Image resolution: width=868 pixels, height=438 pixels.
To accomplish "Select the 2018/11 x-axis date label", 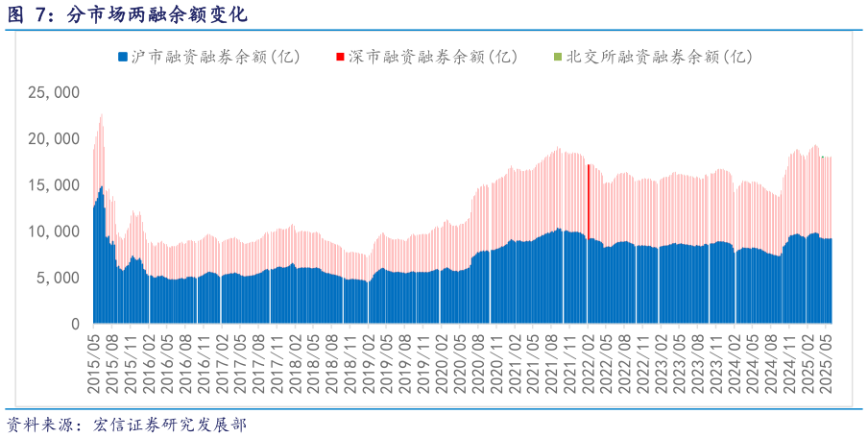I will coord(350,363).
